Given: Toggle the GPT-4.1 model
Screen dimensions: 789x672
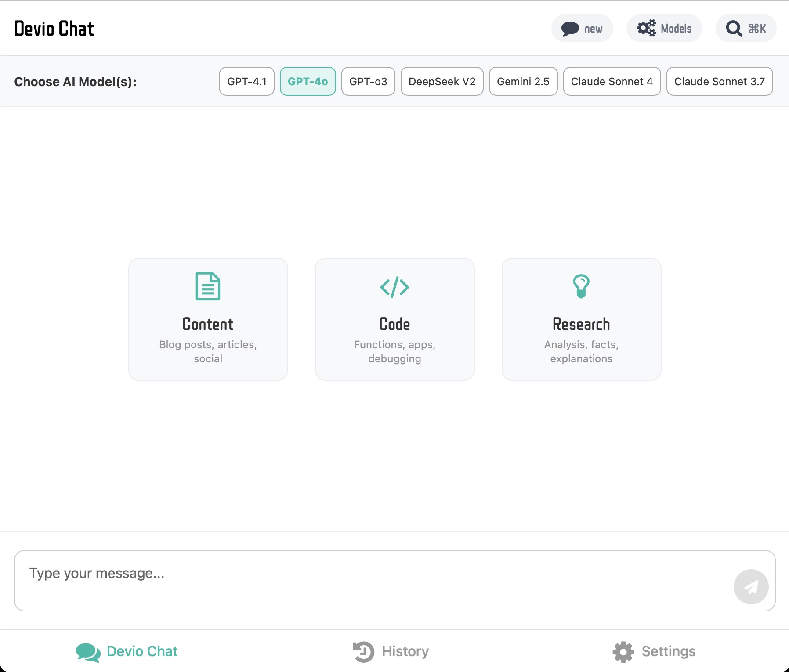Looking at the screenshot, I should [x=247, y=81].
